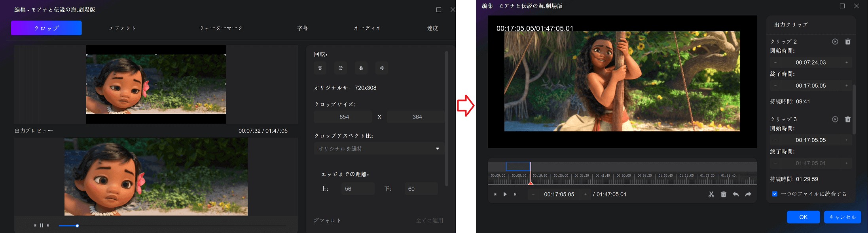
Task: Increase clip 2 end time
Action: click(x=846, y=86)
